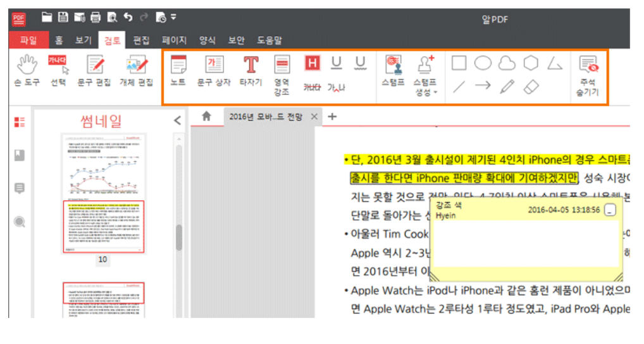644x344 pixels.
Task: Open file using the folder icon
Action: [47, 17]
